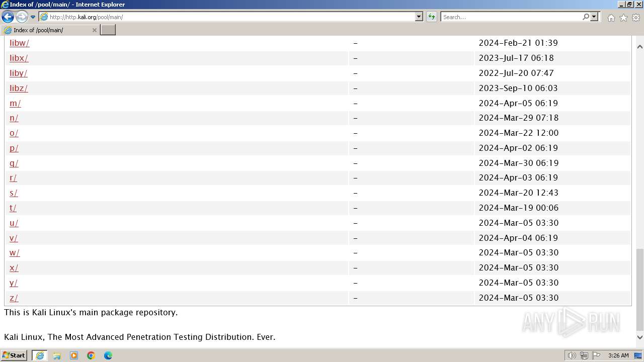Click the Internet Explorer title bar logo
The image size is (644, 362).
[x=5, y=5]
